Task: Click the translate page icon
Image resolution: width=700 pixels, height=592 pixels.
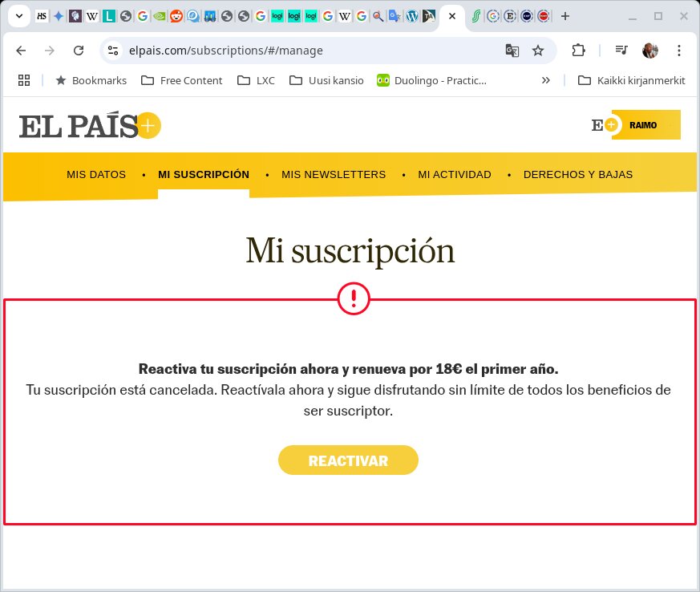Action: tap(512, 51)
